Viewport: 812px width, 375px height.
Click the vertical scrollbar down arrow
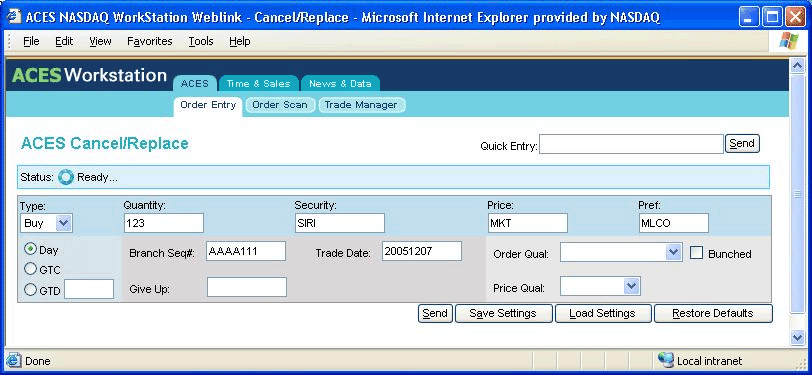tap(797, 337)
